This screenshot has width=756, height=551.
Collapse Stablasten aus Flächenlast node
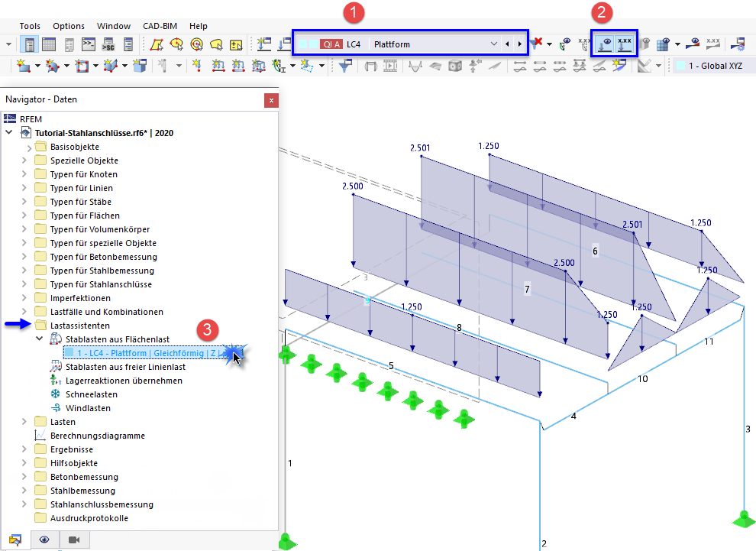click(40, 339)
